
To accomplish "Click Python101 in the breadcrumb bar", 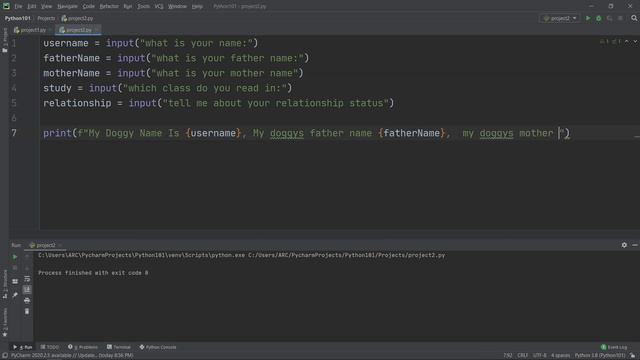I will (x=18, y=18).
